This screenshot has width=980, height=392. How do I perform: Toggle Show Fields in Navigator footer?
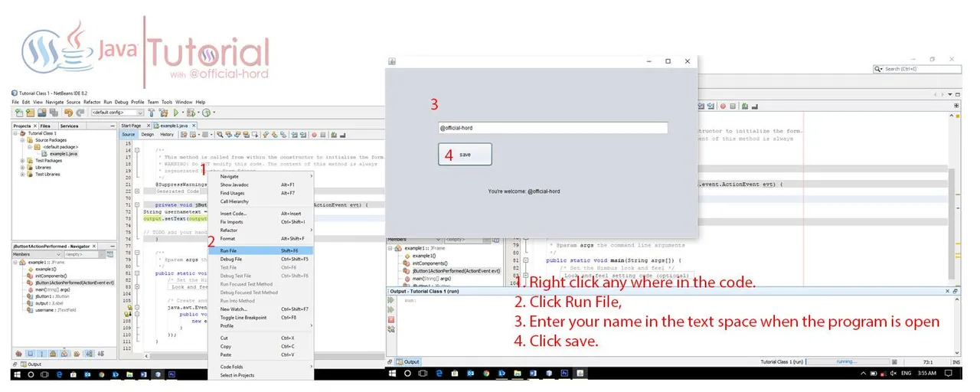pos(30,354)
